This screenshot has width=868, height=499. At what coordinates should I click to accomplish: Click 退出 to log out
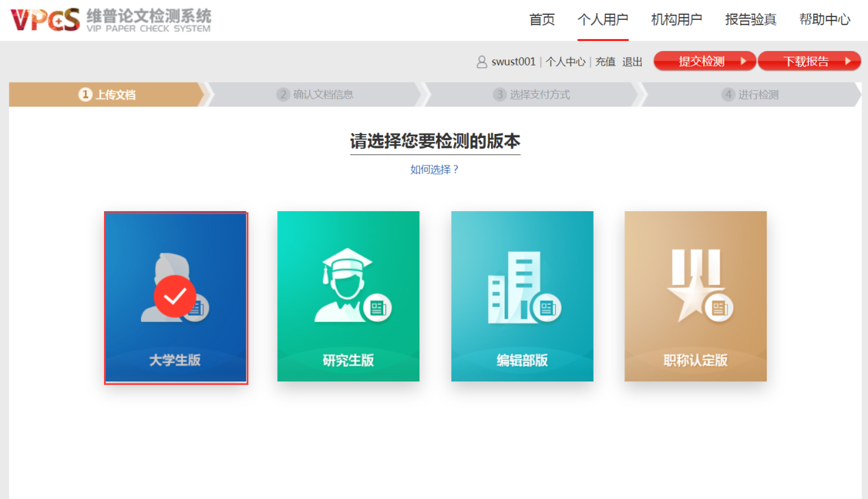633,62
